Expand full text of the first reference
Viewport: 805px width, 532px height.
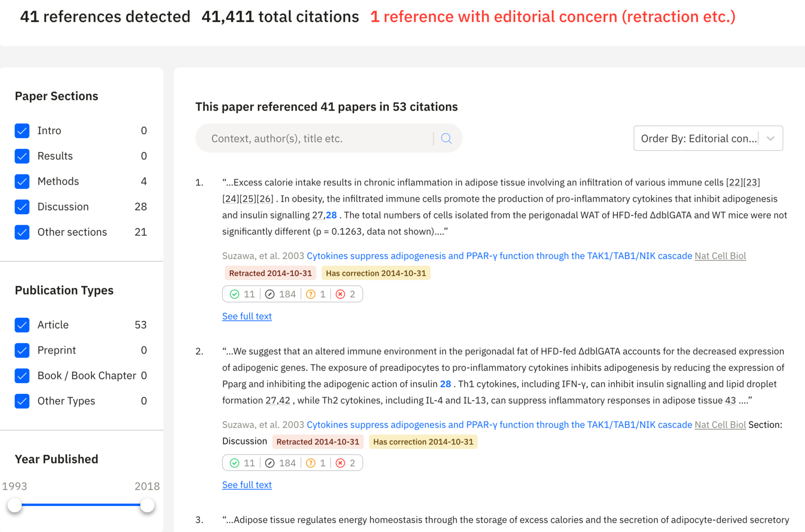click(247, 316)
